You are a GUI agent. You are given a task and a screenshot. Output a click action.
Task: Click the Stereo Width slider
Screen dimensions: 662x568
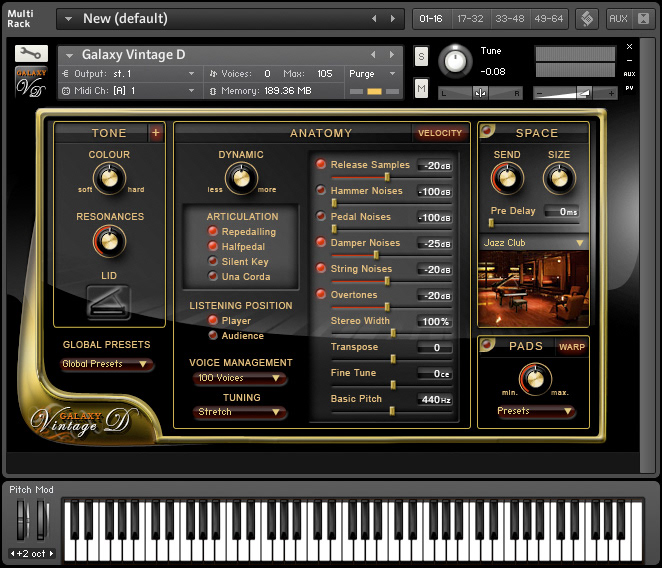point(391,333)
